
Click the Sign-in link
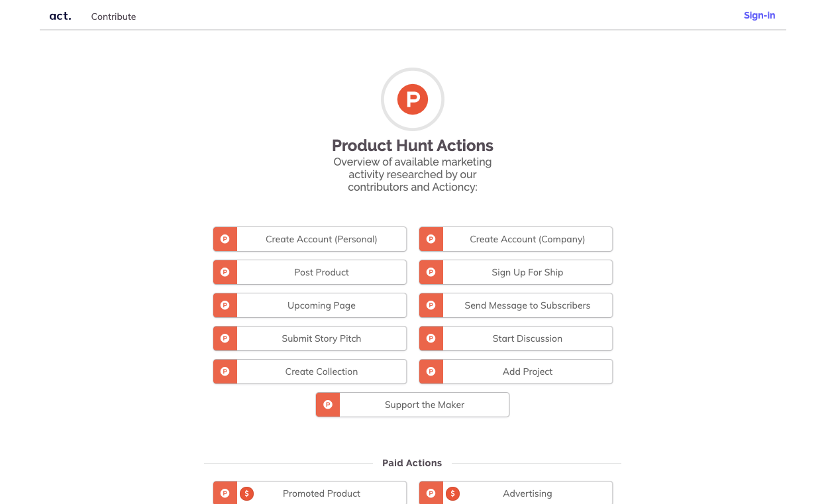(x=759, y=15)
